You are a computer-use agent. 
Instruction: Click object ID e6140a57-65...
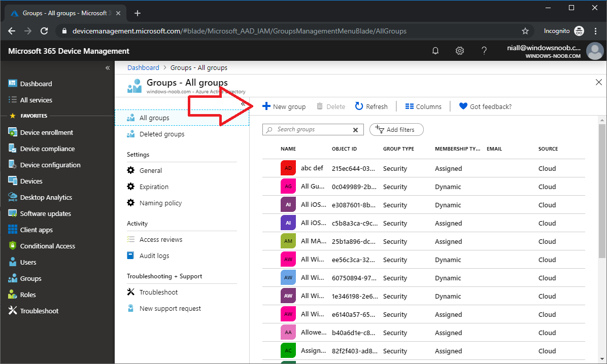(x=353, y=314)
